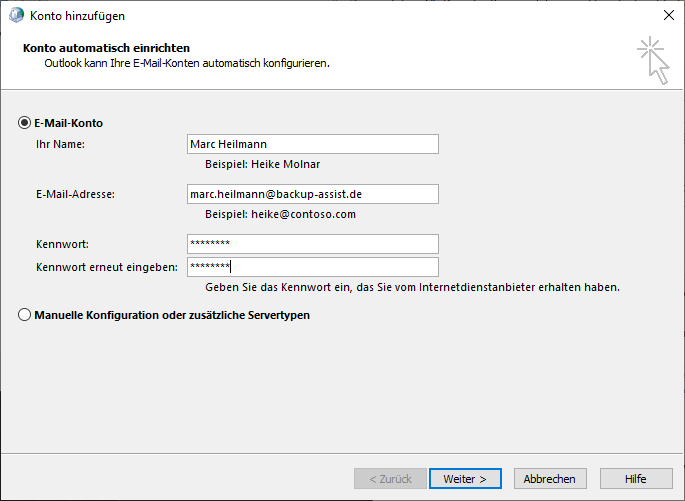
Task: Click the 'Beispiel: heike@contoso.com' example text
Action: tap(280, 214)
